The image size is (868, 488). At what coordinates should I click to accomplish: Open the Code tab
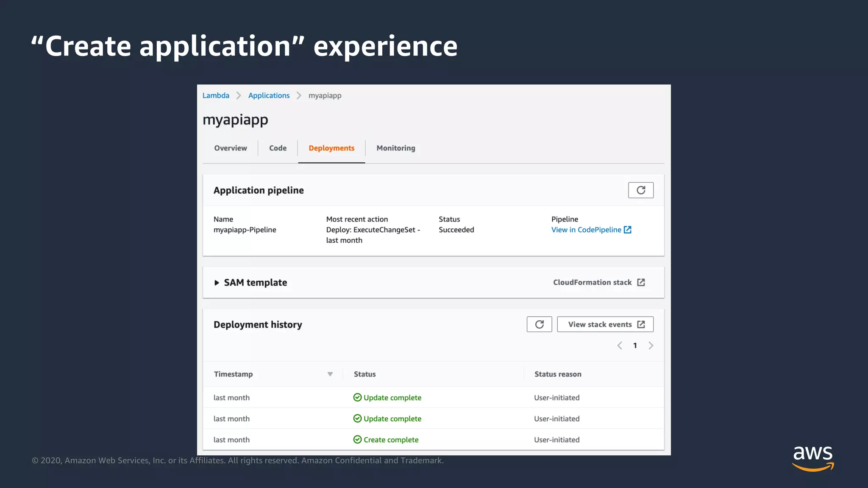[278, 148]
